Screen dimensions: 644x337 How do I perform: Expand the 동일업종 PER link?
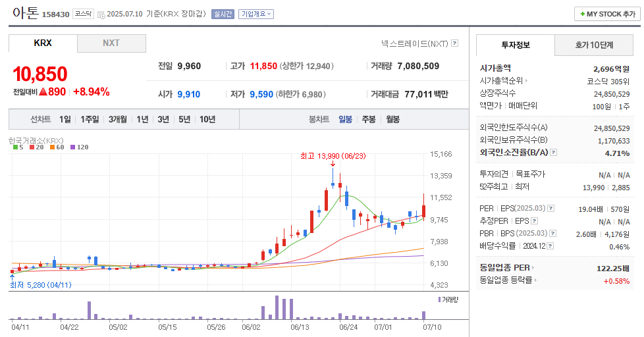[x=507, y=268]
